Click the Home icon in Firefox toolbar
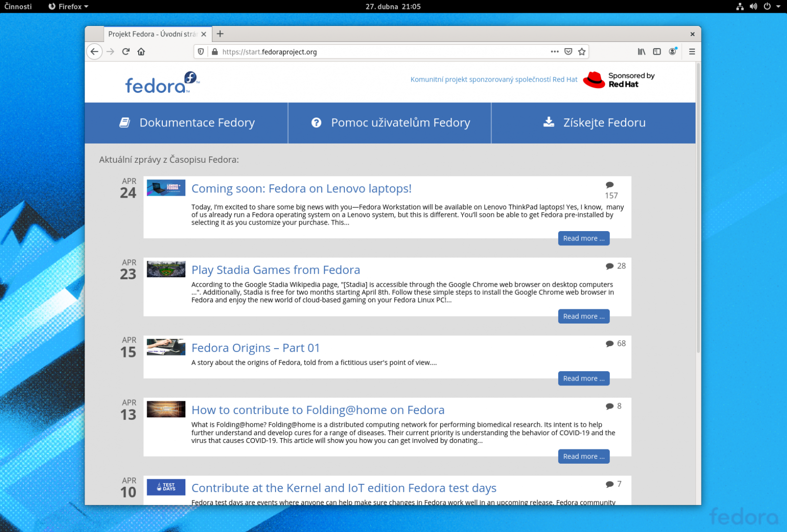The width and height of the screenshot is (787, 532). point(141,52)
